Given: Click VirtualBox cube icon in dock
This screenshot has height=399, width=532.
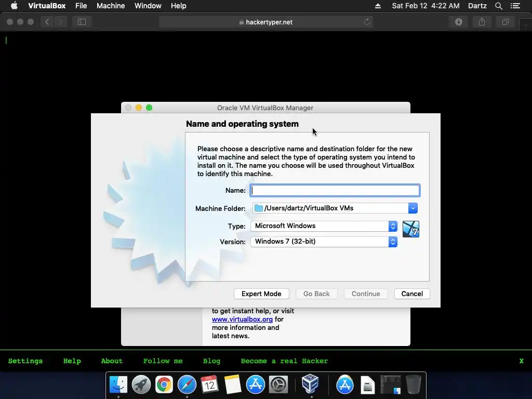Looking at the screenshot, I should [x=310, y=384].
